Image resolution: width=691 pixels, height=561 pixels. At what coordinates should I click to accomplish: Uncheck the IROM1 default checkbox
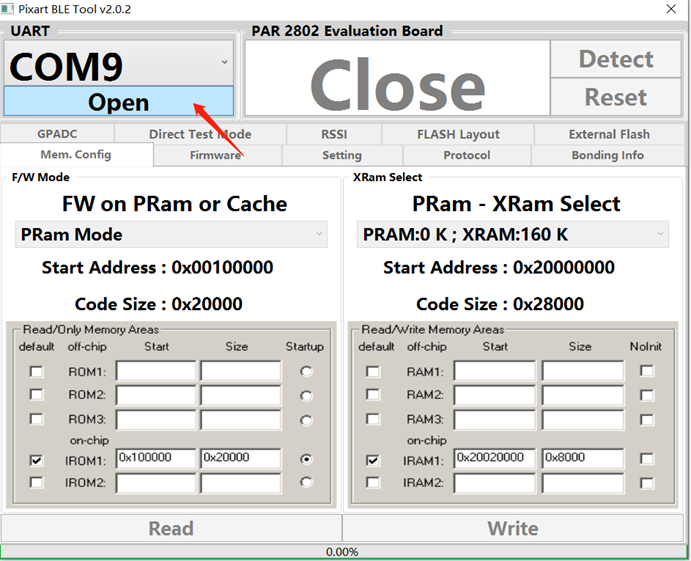(37, 461)
